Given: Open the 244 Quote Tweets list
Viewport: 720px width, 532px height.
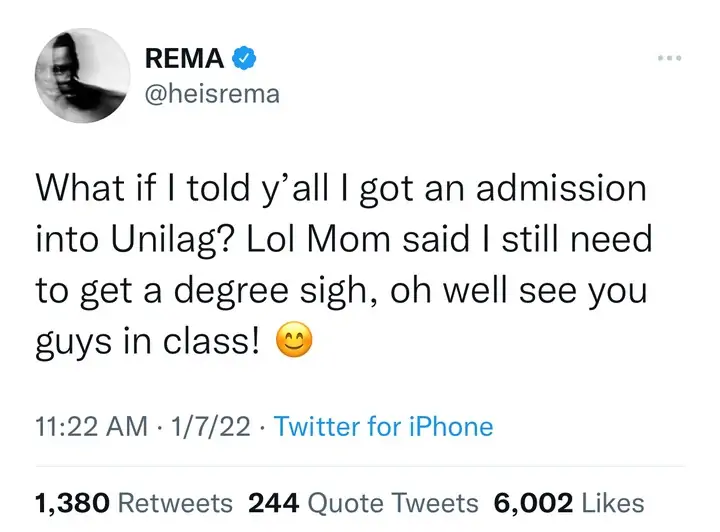Looking at the screenshot, I should [x=361, y=503].
